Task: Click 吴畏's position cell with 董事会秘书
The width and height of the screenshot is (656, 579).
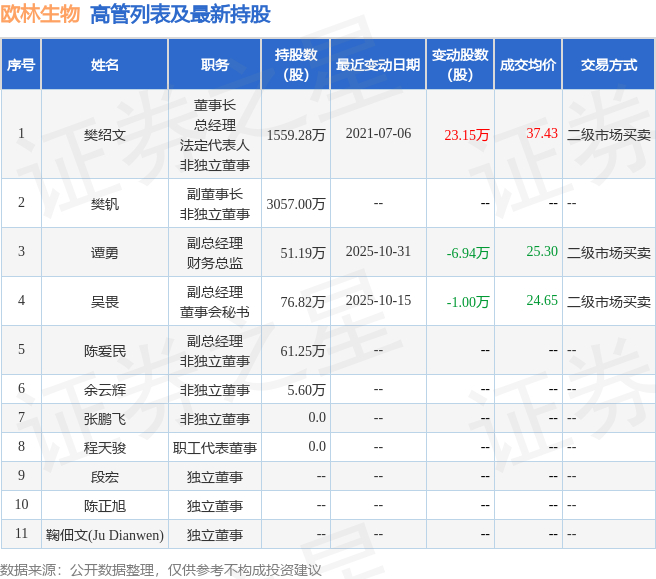Action: [215, 302]
